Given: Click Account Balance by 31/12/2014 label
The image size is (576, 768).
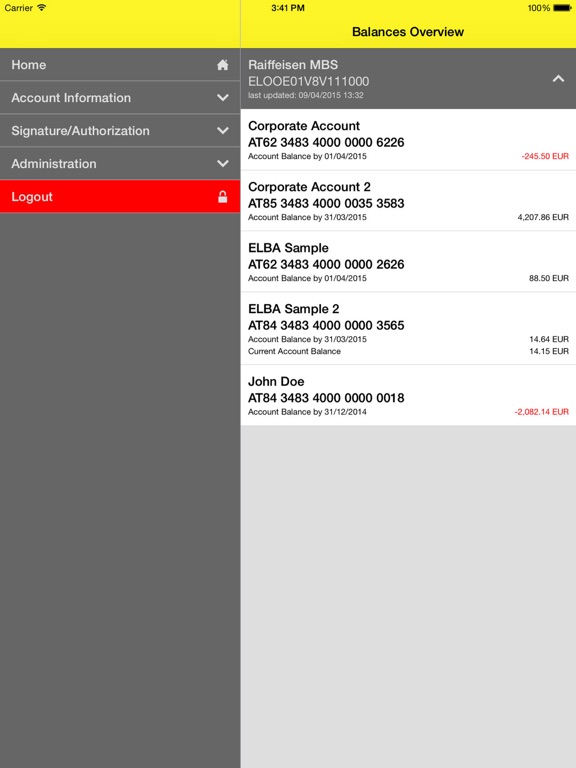Looking at the screenshot, I should (307, 412).
